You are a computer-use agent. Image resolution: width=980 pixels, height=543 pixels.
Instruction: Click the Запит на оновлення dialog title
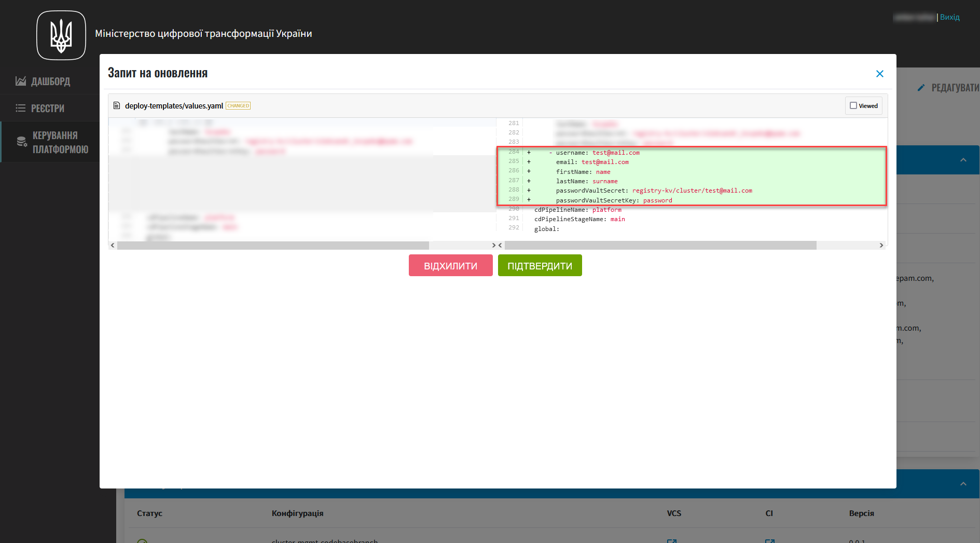pos(158,73)
